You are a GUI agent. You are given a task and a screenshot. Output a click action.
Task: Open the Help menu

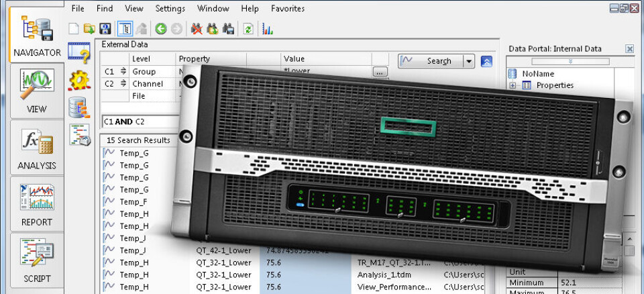(250, 8)
